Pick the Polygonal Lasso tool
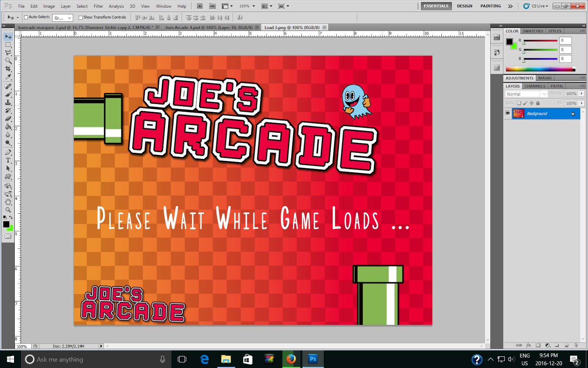588x368 pixels. (8, 53)
